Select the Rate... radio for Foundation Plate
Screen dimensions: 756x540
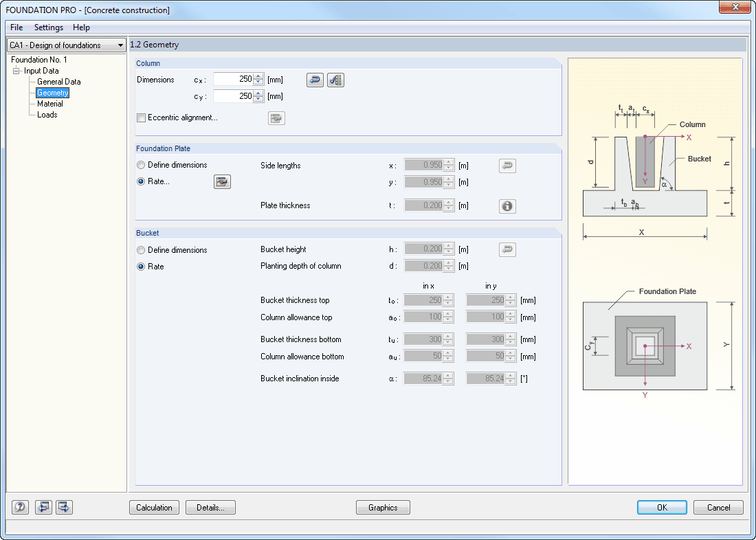[141, 182]
